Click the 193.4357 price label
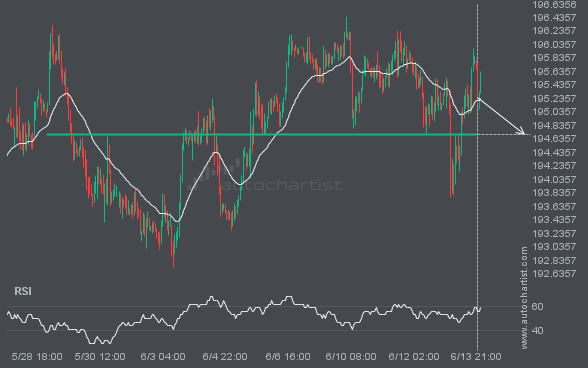 554,220
